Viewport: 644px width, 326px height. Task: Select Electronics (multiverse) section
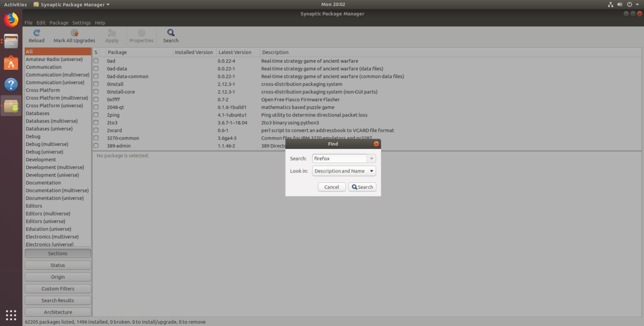tap(58, 236)
